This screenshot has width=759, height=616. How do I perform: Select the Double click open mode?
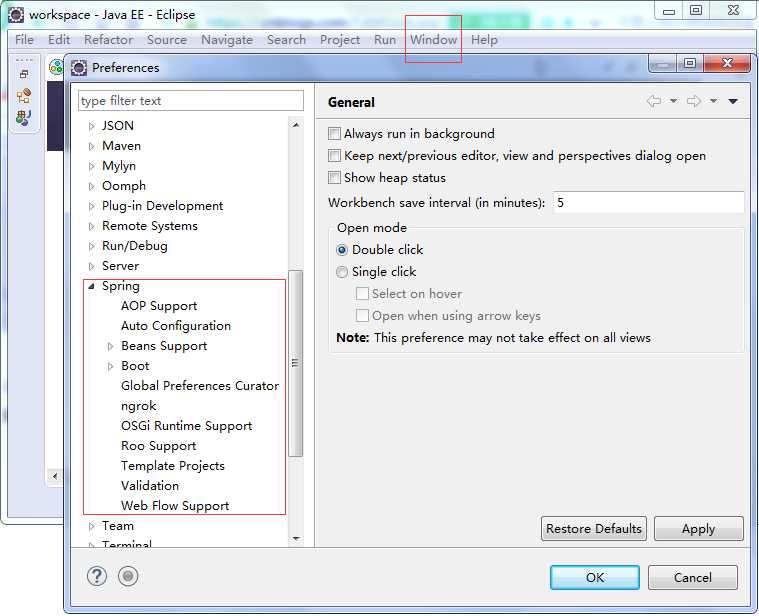tap(342, 250)
